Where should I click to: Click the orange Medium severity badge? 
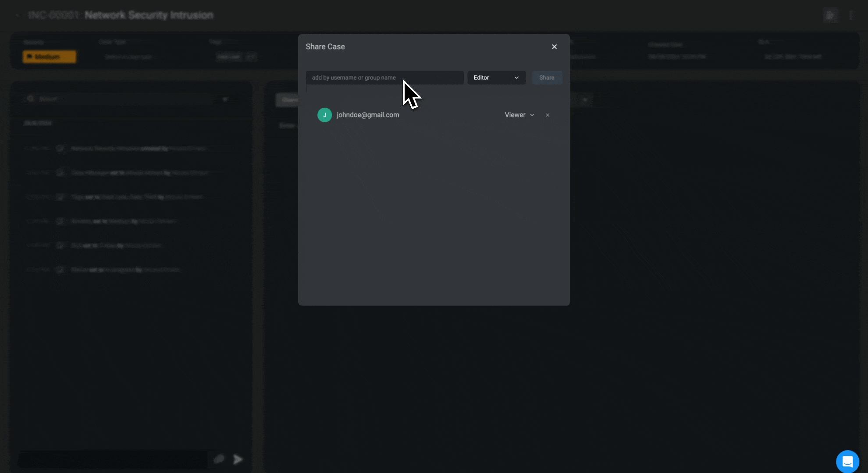pos(49,56)
